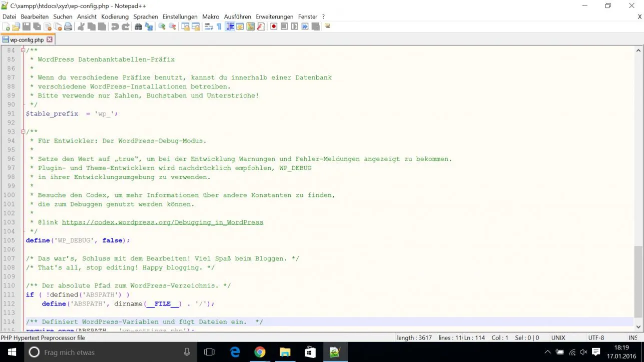Toggle INS insert mode in status bar
The image size is (644, 362).
coord(632,338)
